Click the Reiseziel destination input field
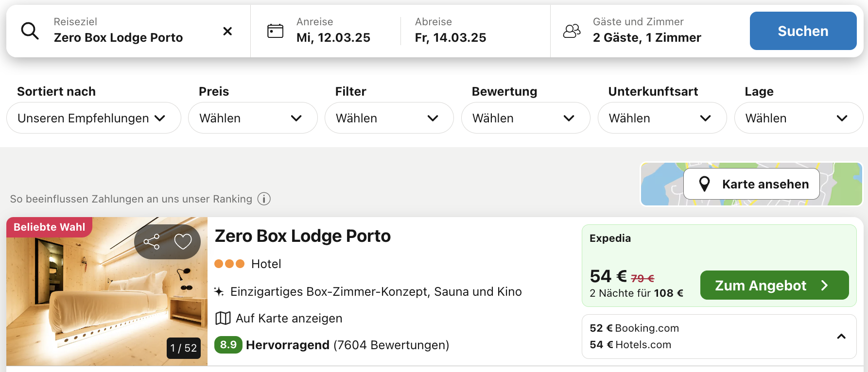The image size is (868, 372). 128,31
